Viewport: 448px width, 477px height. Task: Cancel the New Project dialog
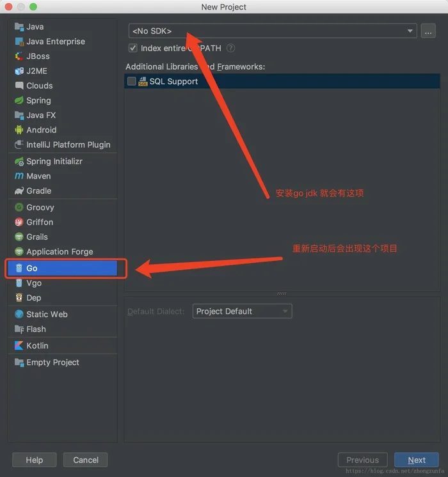click(86, 460)
